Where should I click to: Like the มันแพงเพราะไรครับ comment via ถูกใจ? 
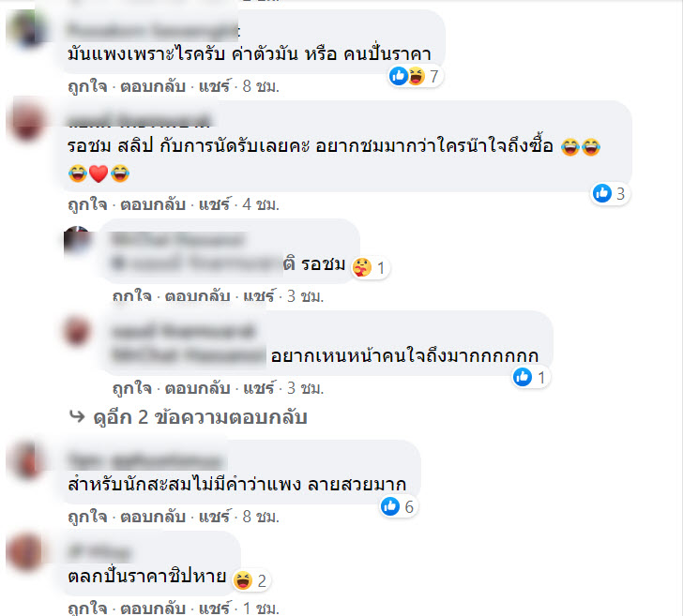pyautogui.click(x=87, y=86)
